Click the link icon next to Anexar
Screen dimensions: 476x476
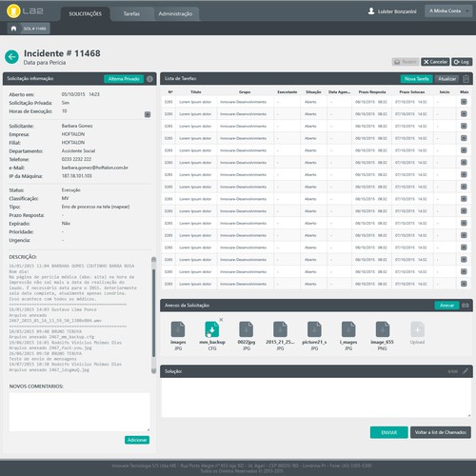pos(466,306)
